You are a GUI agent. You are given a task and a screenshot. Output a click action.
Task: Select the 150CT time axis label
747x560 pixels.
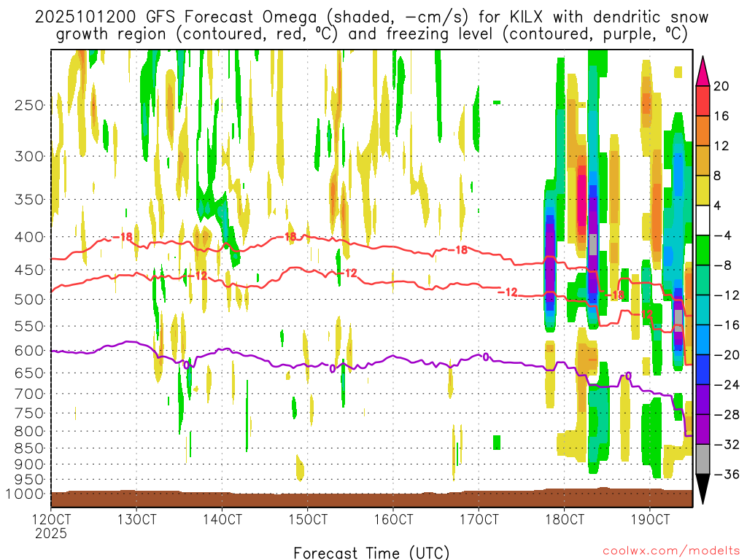click(x=308, y=520)
